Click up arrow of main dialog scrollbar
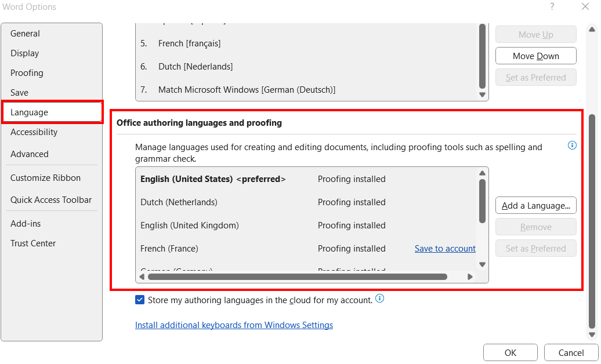This screenshot has width=601, height=364. (592, 29)
